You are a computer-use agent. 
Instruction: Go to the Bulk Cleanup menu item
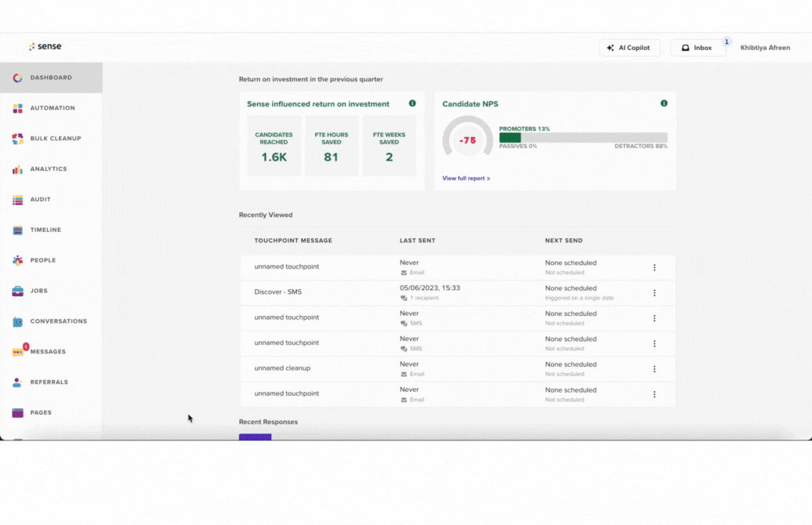coord(51,139)
